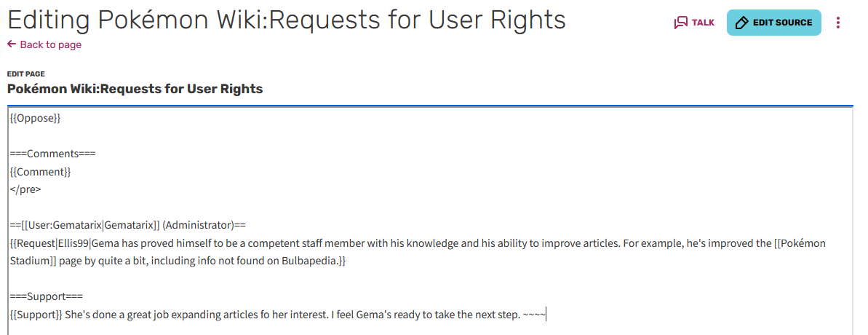Viewport: 868px width, 335px height.
Task: Click the {{Comment}} template text
Action: [40, 172]
